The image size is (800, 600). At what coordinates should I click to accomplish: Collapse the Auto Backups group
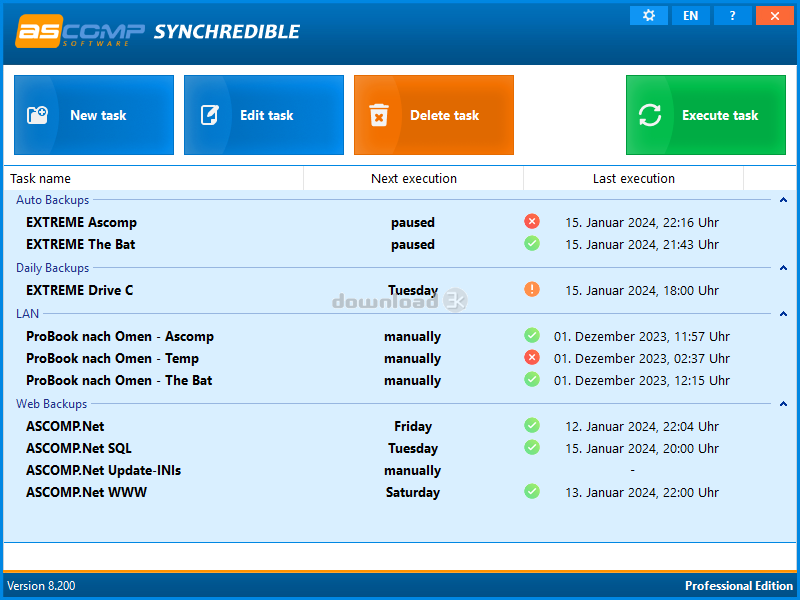click(x=783, y=200)
